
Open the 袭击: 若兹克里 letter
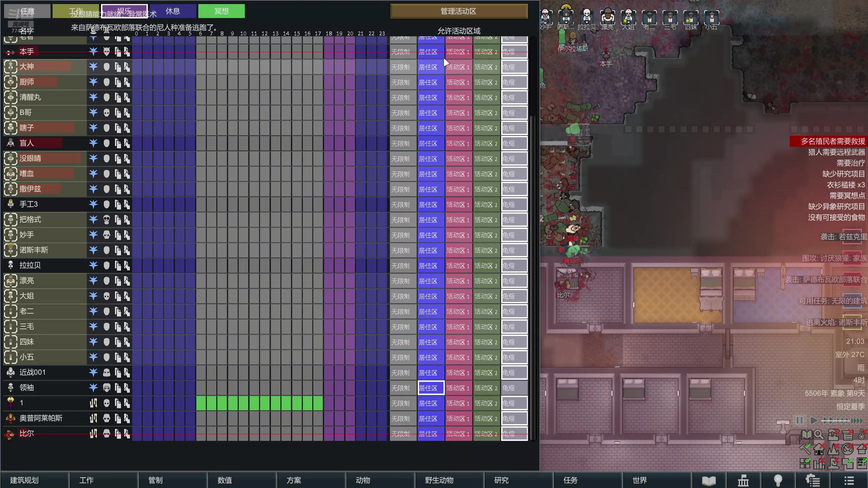coord(843,237)
